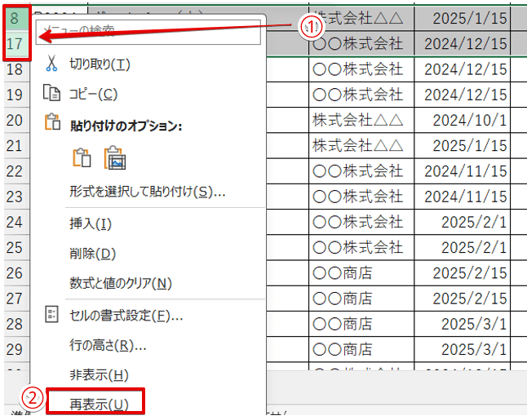Click cell 株式会社△△ in row 20
Viewport: 527px width, 420px height.
point(361,120)
